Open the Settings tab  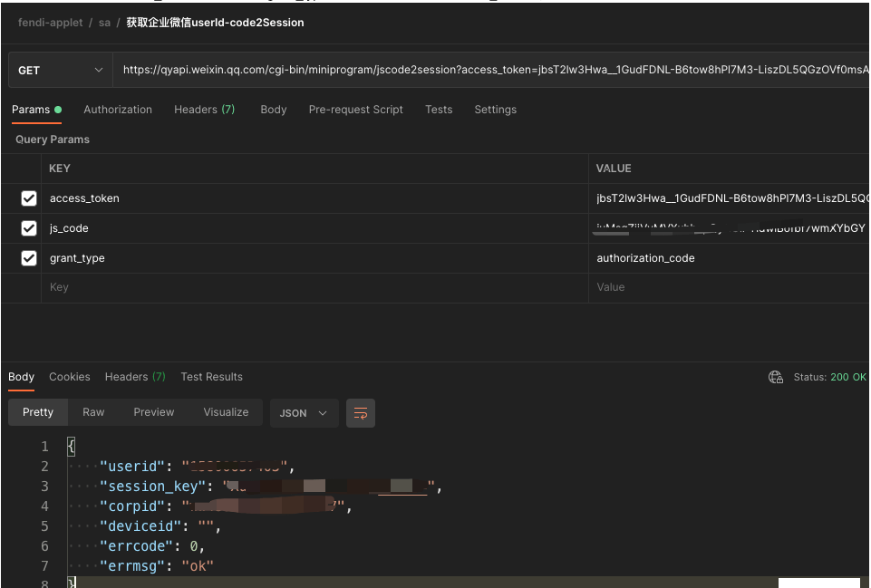[495, 110]
